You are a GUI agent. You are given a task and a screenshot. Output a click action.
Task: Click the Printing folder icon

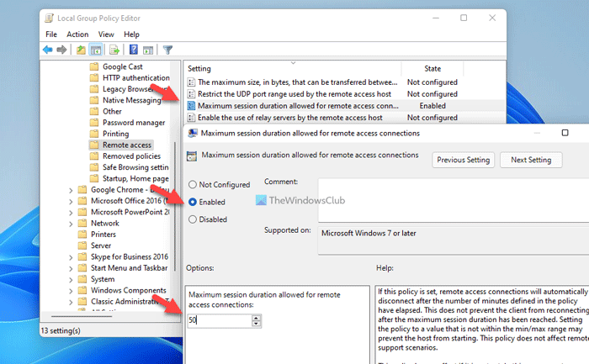[94, 134]
